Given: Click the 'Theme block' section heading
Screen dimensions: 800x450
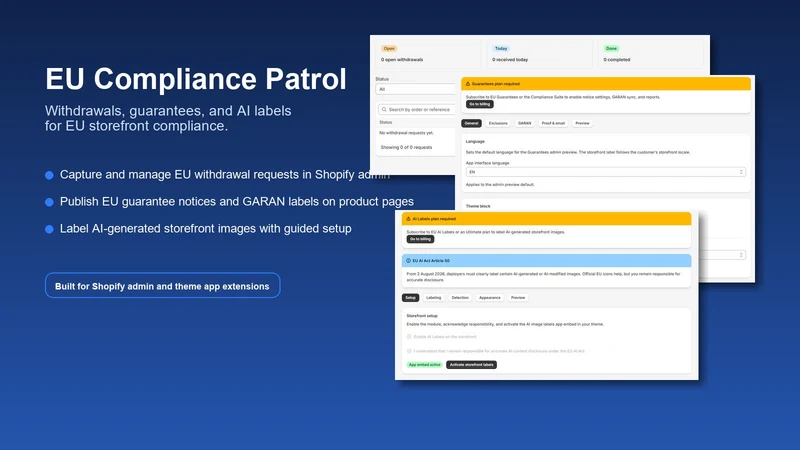Looking at the screenshot, I should [x=478, y=206].
